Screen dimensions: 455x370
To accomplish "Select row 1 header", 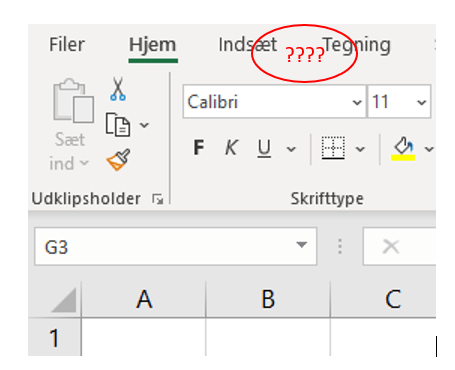I will click(54, 337).
